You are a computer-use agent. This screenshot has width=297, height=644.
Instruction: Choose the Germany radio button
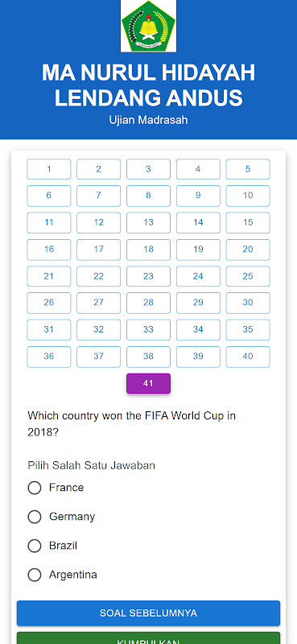(35, 517)
